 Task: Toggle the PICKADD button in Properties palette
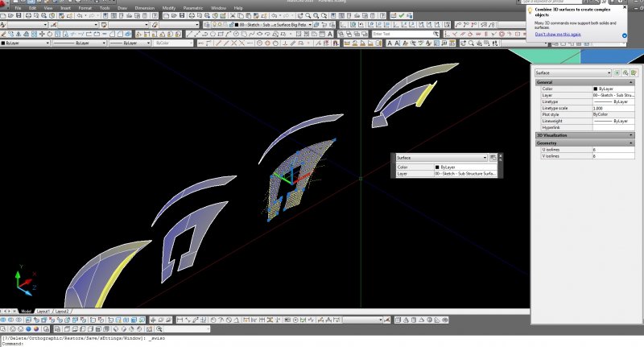pyautogui.click(x=617, y=72)
